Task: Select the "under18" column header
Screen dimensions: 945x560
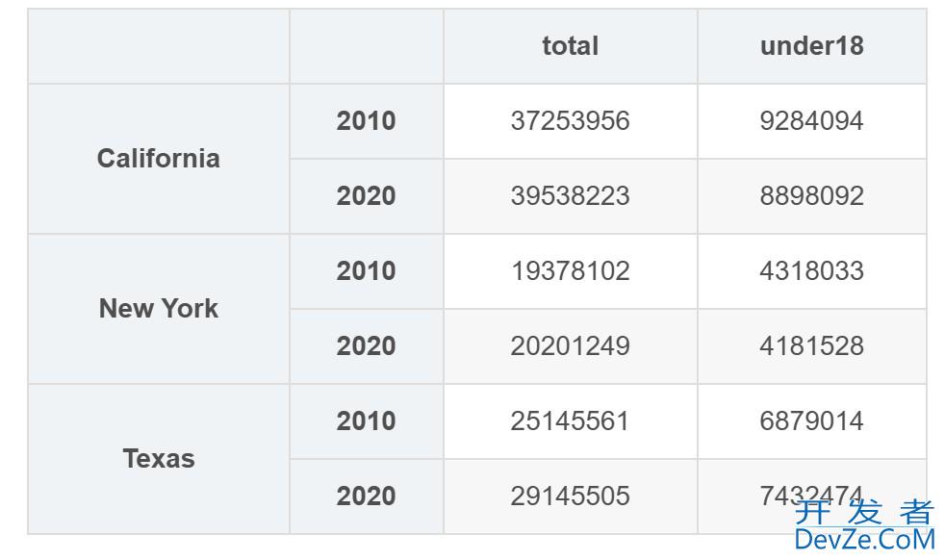Action: (811, 46)
